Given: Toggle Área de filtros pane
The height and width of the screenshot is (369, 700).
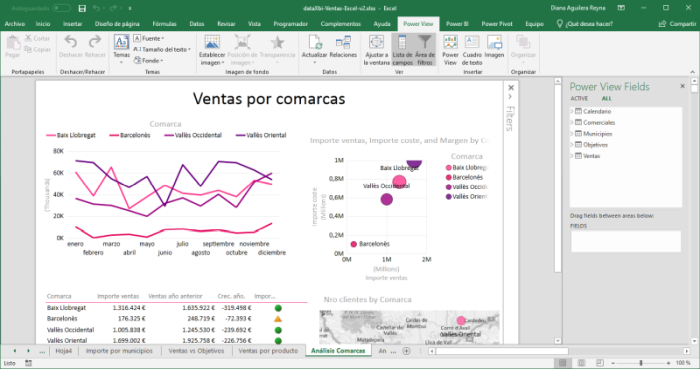Looking at the screenshot, I should click(x=425, y=50).
